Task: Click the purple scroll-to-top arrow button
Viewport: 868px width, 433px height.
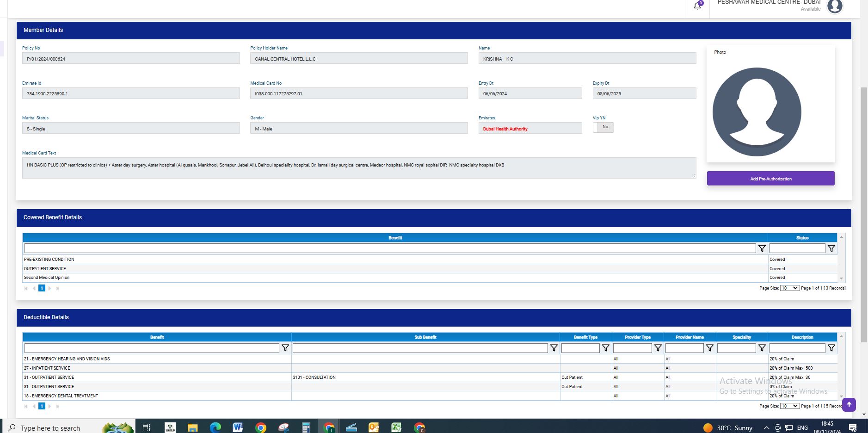Action: click(849, 405)
